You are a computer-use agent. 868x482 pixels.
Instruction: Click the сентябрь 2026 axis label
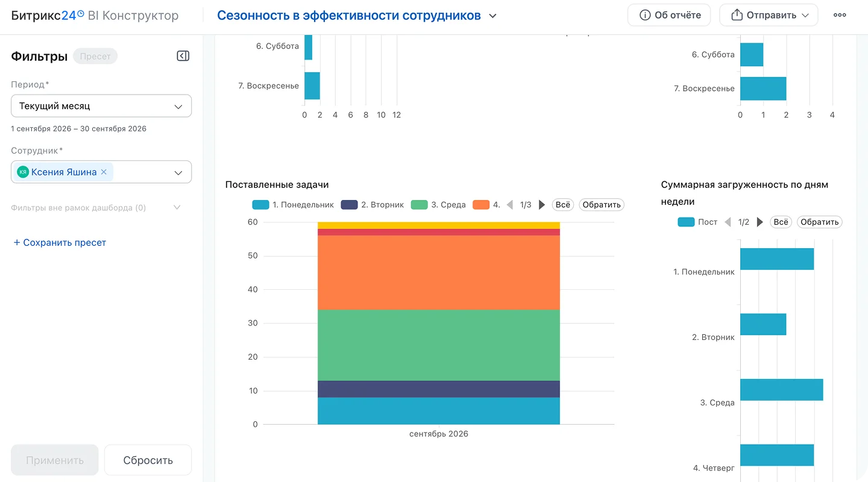(x=439, y=434)
